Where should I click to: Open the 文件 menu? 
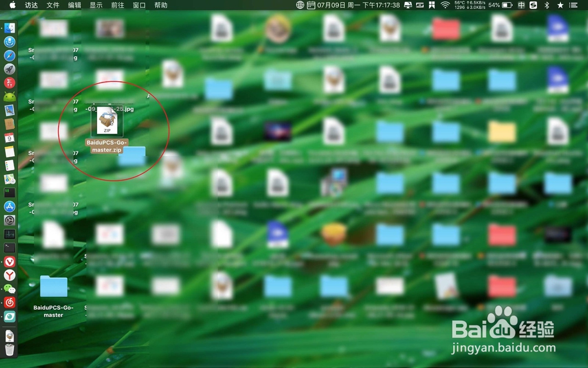53,5
